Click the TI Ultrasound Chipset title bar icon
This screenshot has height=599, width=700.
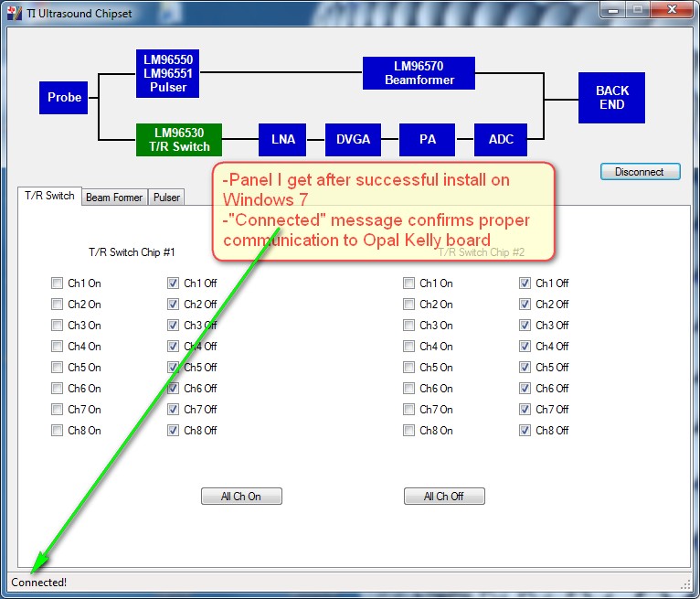15,14
